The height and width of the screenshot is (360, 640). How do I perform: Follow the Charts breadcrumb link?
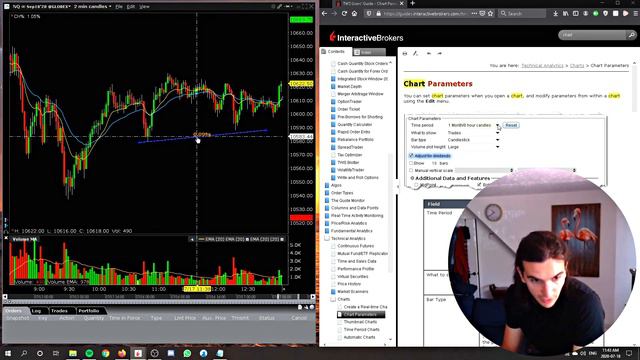tap(577, 65)
